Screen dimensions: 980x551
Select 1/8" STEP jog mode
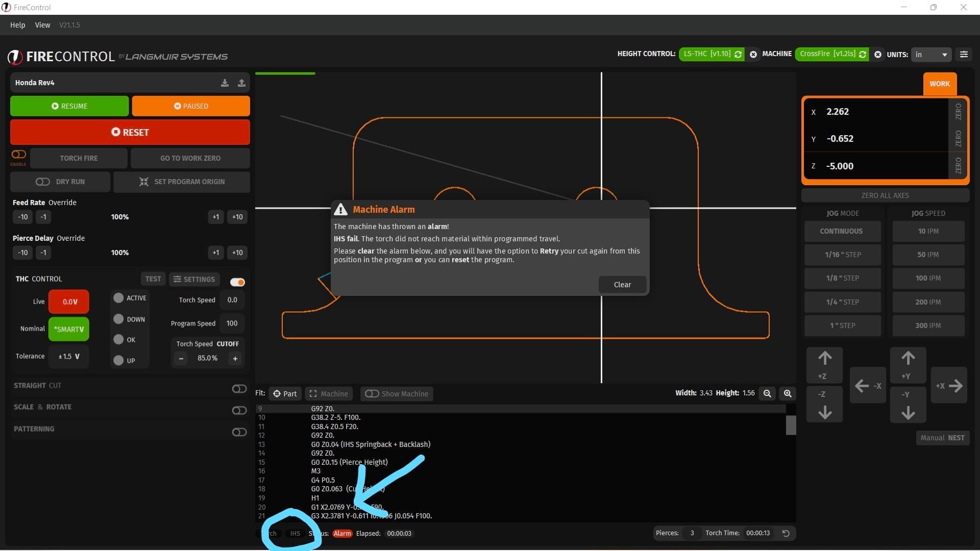click(842, 278)
